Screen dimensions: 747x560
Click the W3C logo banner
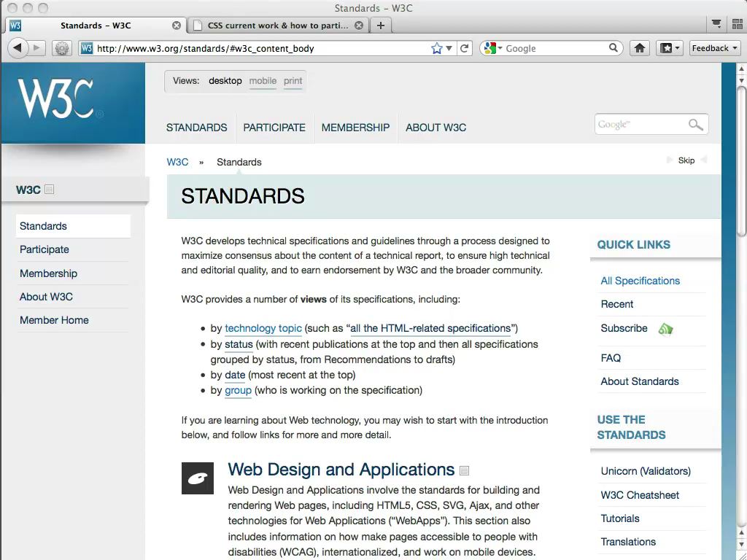(73, 103)
